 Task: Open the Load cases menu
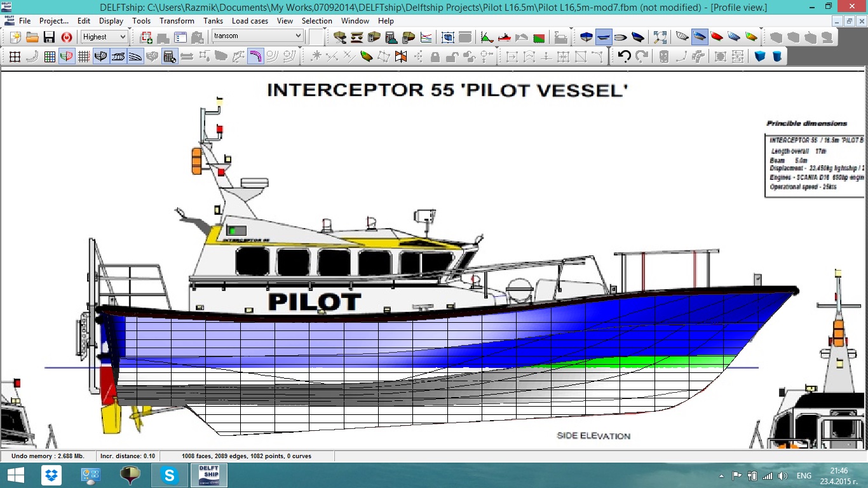[x=250, y=21]
